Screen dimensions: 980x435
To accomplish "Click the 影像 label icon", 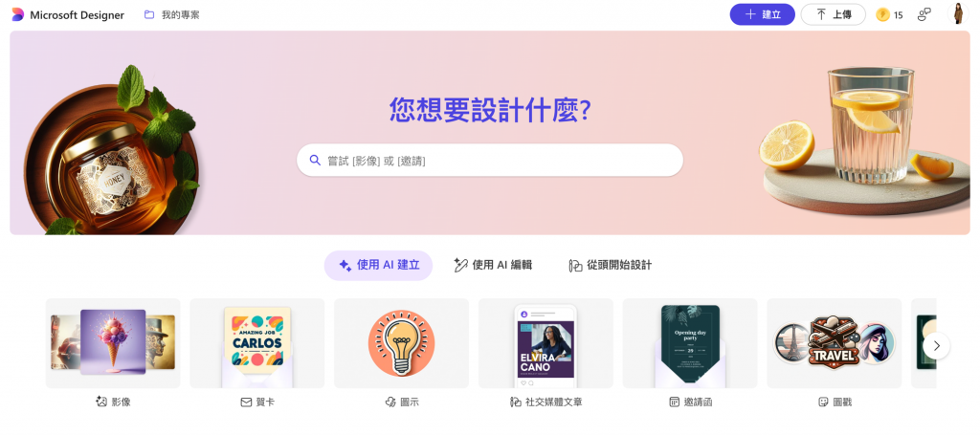I will (101, 402).
